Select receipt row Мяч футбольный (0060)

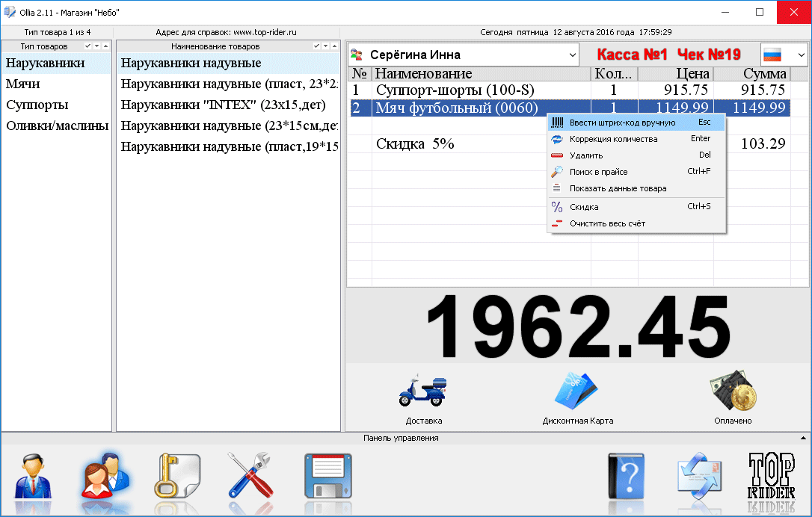tap(570, 108)
